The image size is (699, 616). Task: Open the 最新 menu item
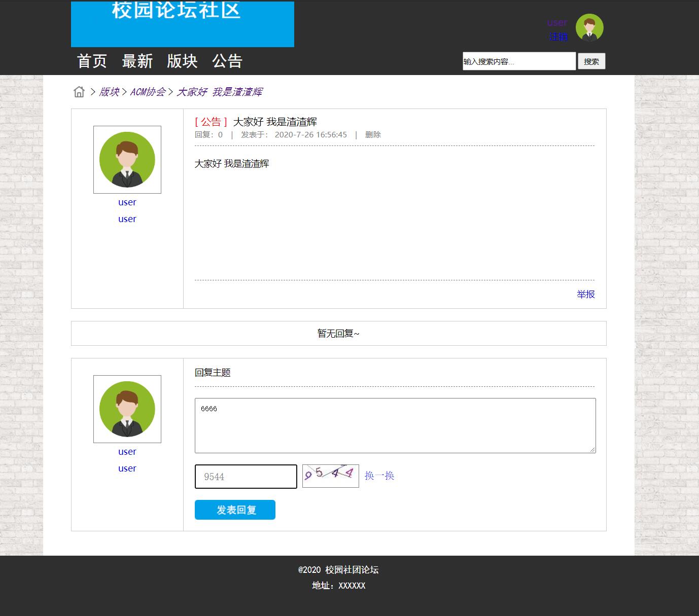point(137,61)
